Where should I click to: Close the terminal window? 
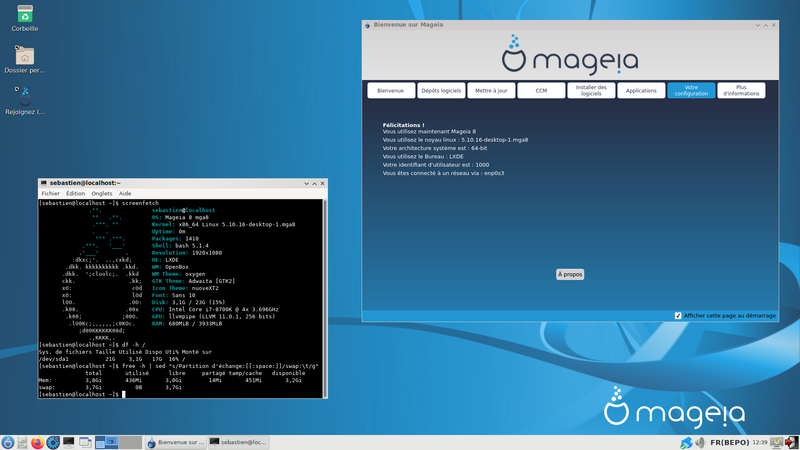[322, 183]
